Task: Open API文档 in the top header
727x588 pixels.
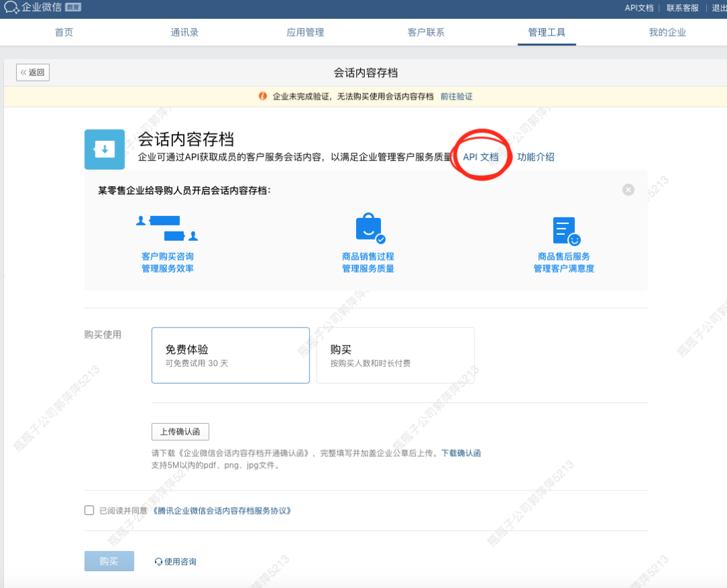Action: pos(639,8)
